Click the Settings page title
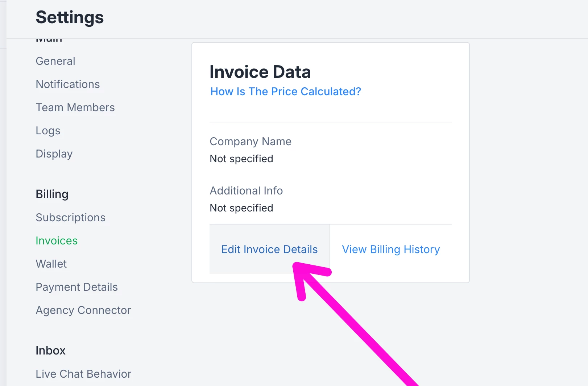 click(70, 17)
